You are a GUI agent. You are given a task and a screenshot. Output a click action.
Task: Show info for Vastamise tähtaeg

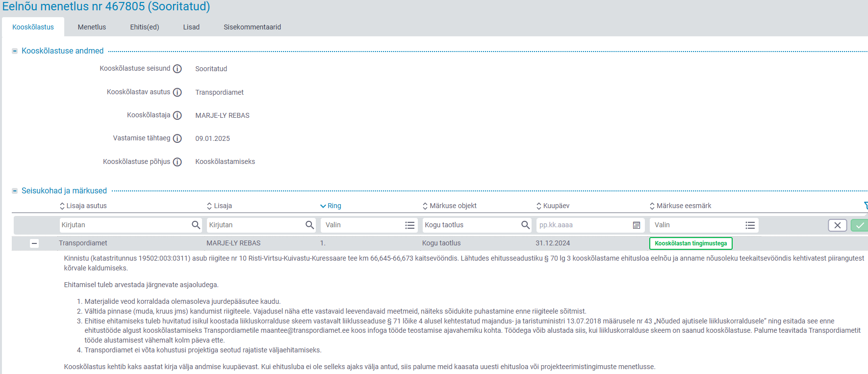(x=178, y=138)
